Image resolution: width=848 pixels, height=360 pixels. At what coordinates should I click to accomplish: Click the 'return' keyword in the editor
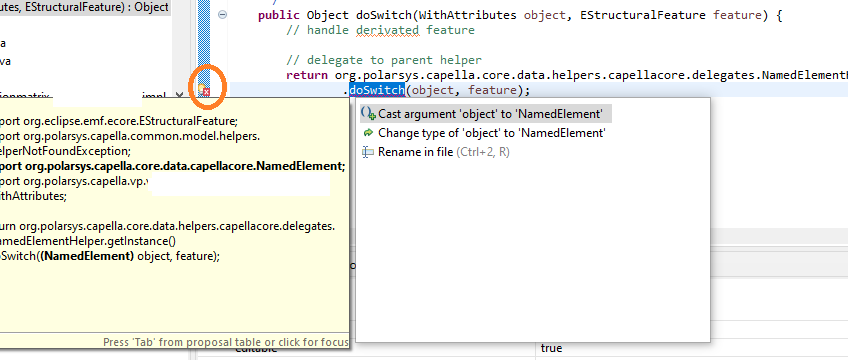point(307,76)
